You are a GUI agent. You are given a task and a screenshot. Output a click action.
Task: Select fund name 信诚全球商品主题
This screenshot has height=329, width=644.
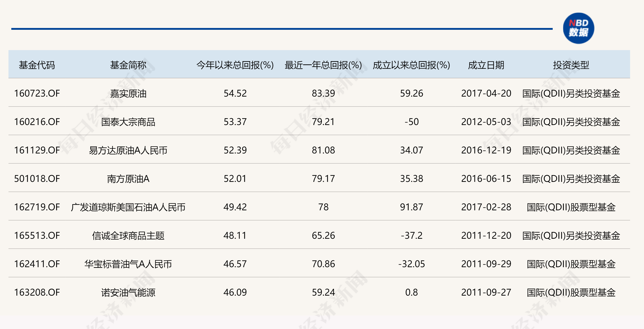tap(128, 236)
